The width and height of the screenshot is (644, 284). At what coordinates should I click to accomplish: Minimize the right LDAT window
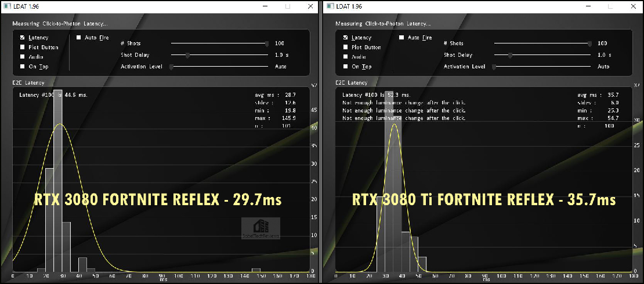[588, 6]
